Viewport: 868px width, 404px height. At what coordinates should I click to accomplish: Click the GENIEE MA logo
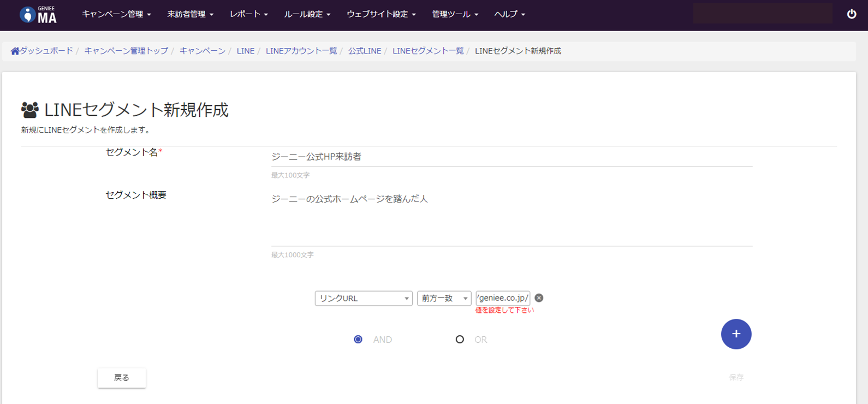[x=38, y=15]
